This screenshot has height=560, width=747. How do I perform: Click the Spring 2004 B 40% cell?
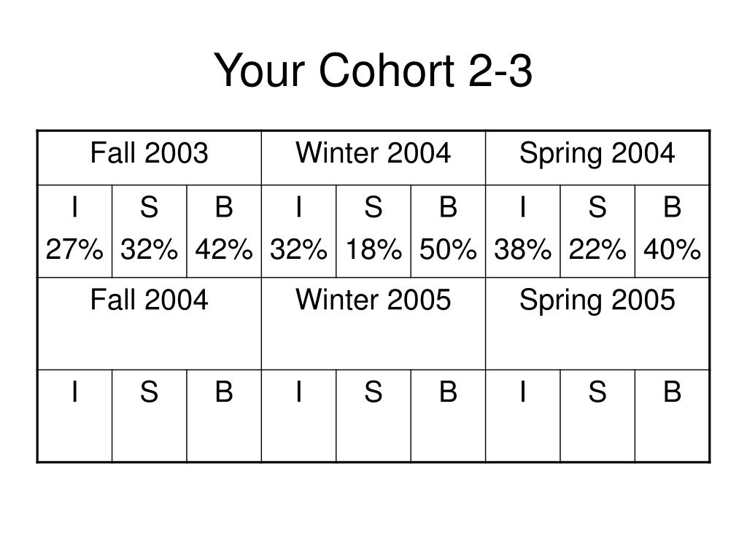click(x=672, y=231)
